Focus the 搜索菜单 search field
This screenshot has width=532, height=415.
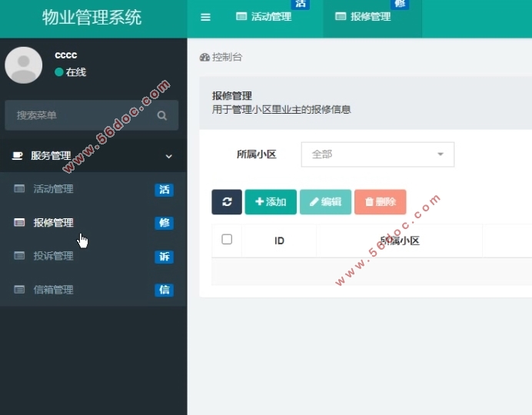pos(91,115)
